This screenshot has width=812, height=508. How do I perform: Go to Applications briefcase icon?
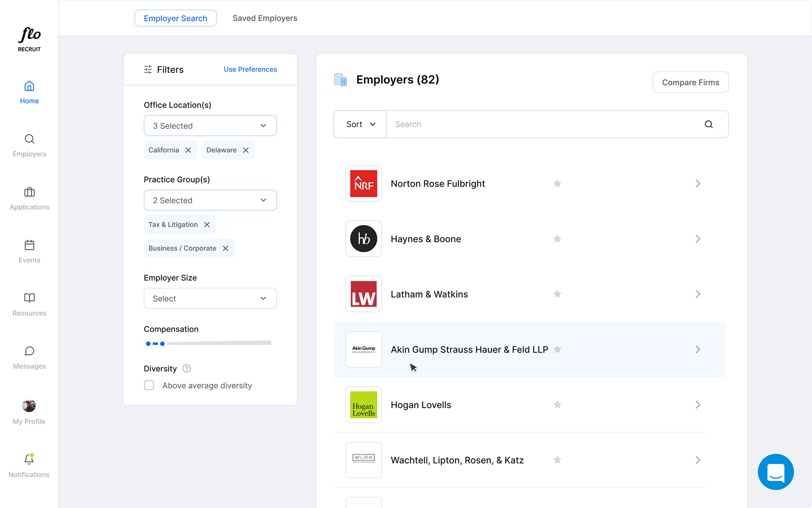29,192
